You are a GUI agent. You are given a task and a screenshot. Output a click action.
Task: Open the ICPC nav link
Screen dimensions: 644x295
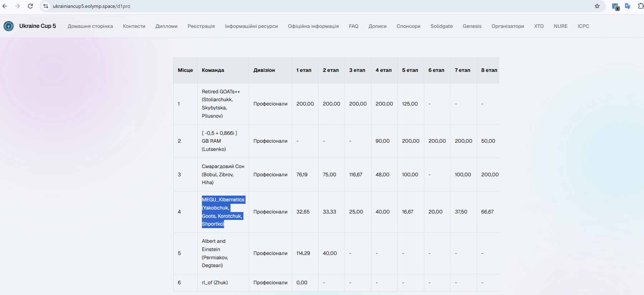pyautogui.click(x=583, y=26)
